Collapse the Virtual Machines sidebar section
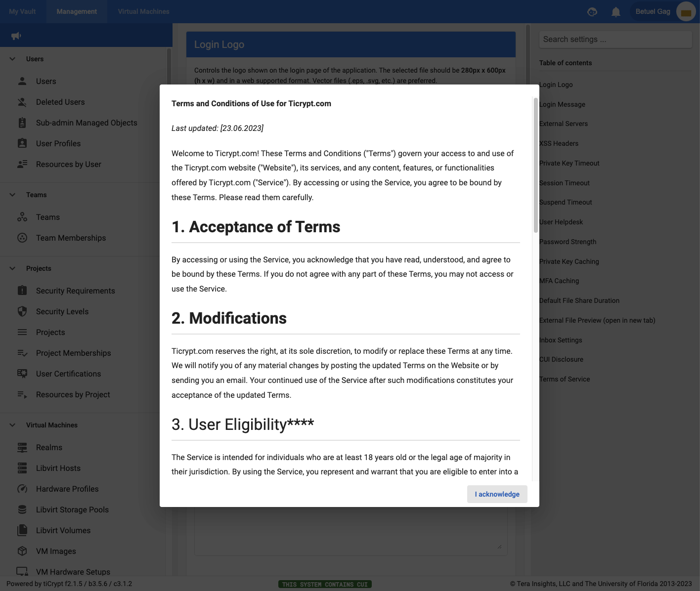This screenshot has height=591, width=700. tap(12, 425)
